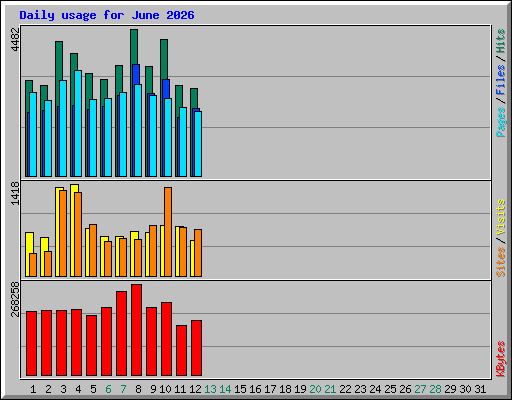
Task: Click the cyan Pages bar for day 9
Action: (153, 136)
